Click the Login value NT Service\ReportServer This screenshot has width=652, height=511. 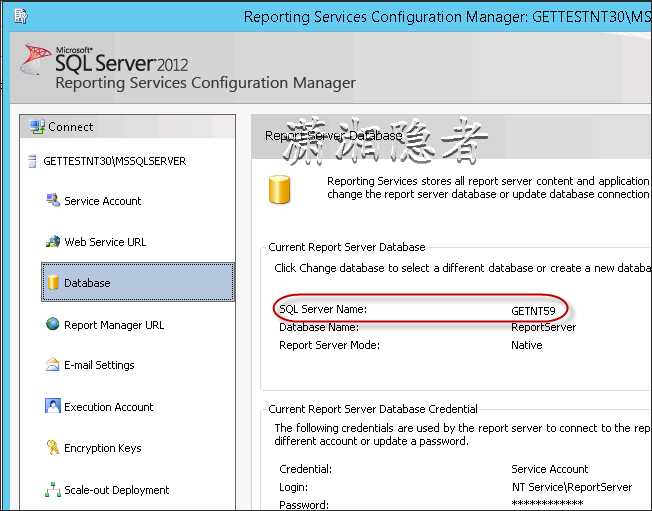coord(572,487)
